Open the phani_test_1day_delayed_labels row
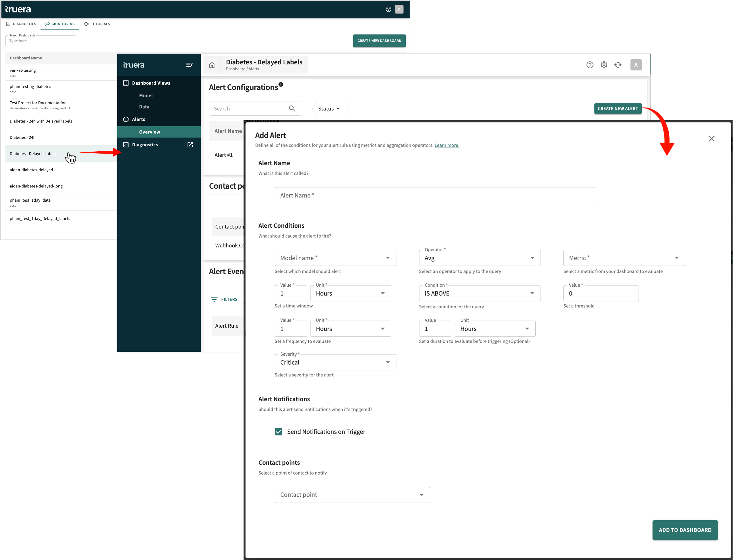 pyautogui.click(x=61, y=219)
